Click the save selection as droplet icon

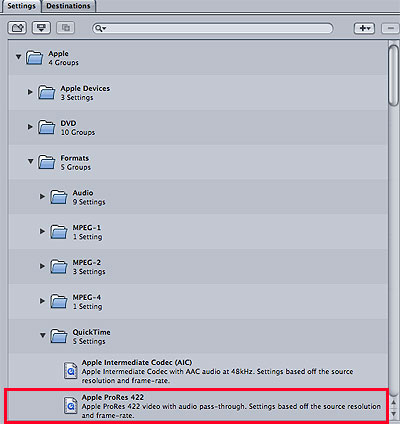click(41, 28)
